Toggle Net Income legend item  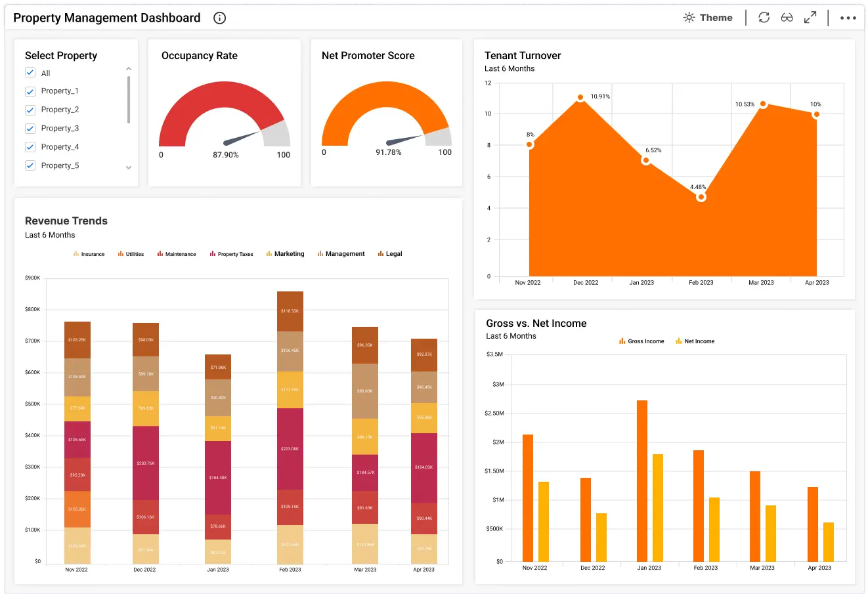point(695,341)
